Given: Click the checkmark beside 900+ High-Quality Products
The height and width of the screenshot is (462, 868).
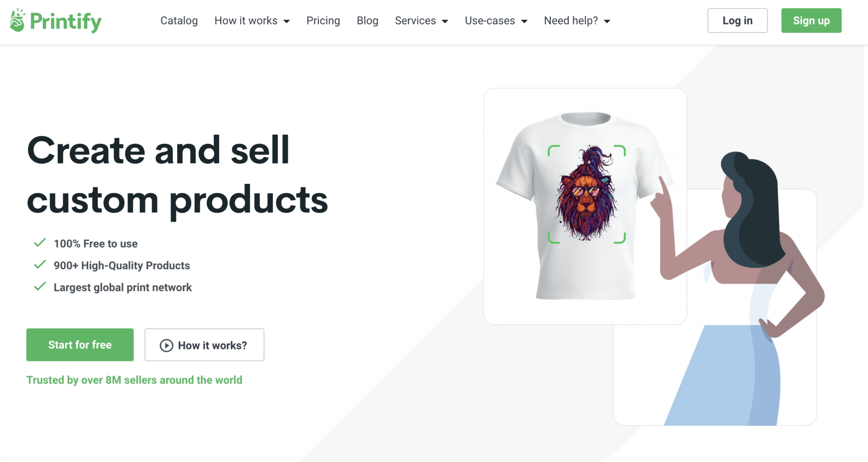Looking at the screenshot, I should pyautogui.click(x=40, y=265).
